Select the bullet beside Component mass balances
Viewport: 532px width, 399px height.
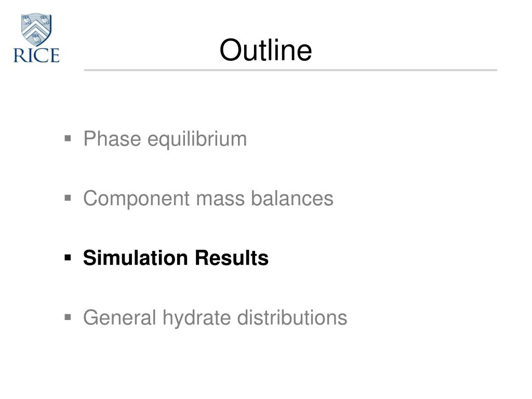(x=68, y=198)
